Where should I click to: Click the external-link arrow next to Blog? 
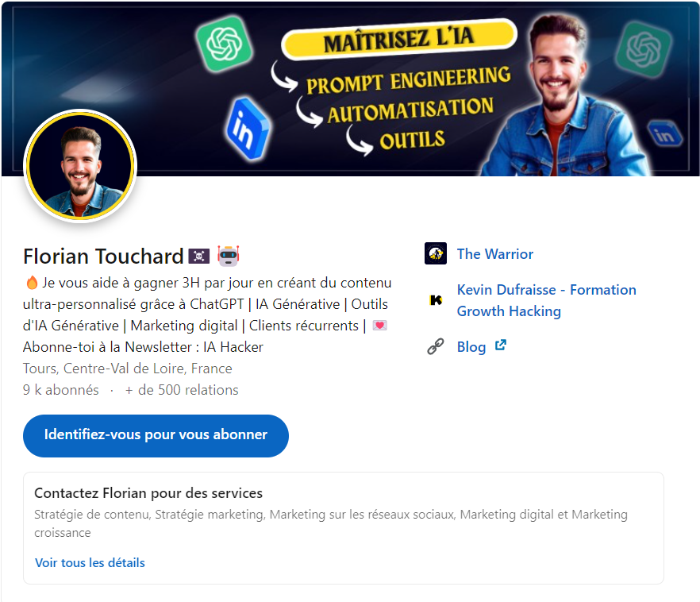(501, 345)
